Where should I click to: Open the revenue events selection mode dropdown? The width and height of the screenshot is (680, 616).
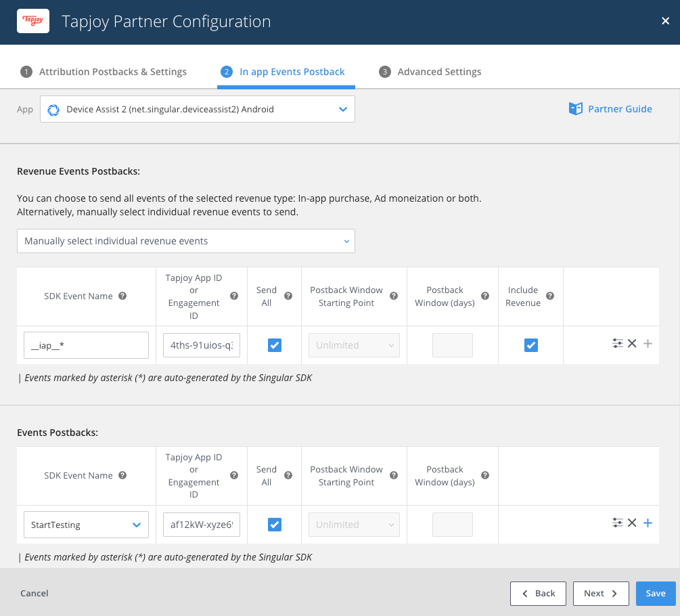coord(186,241)
